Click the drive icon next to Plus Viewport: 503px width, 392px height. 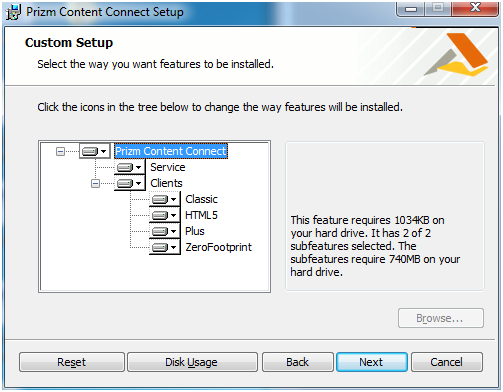point(160,231)
